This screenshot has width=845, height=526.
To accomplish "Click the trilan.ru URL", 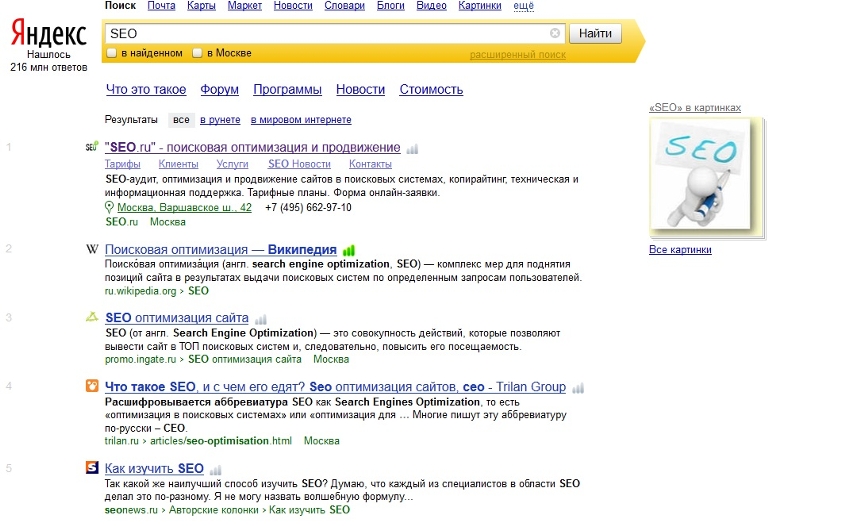I will click(x=121, y=441).
